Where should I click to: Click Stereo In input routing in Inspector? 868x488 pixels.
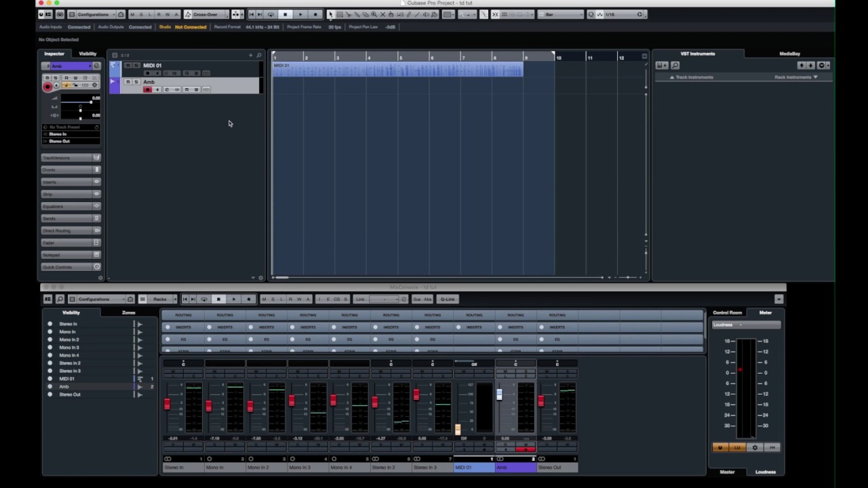point(71,134)
